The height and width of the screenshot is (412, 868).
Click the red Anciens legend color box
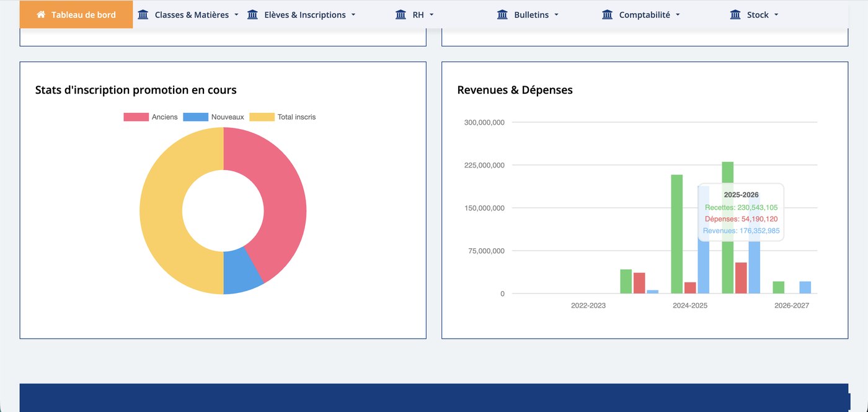click(136, 117)
